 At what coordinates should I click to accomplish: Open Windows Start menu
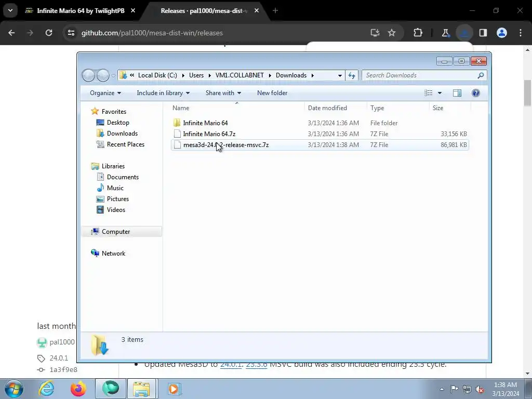(x=14, y=389)
